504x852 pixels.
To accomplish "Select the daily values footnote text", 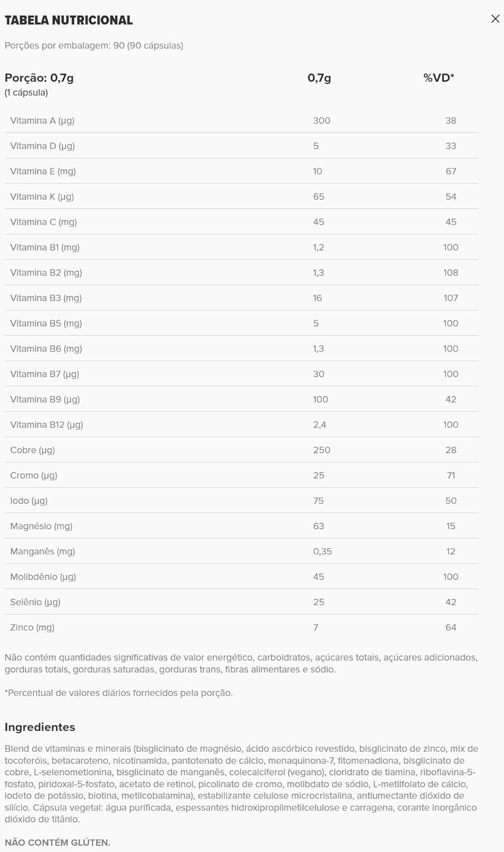I will [119, 692].
